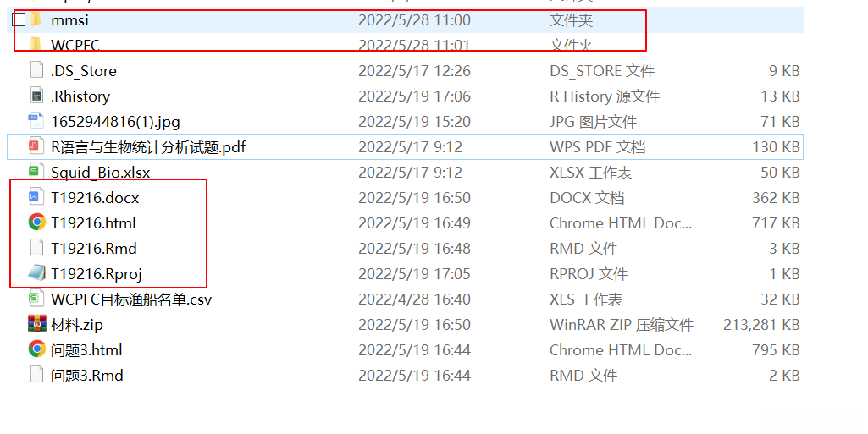This screenshot has width=868, height=434.
Task: Click the type label DS_STORE 文件
Action: 602,71
